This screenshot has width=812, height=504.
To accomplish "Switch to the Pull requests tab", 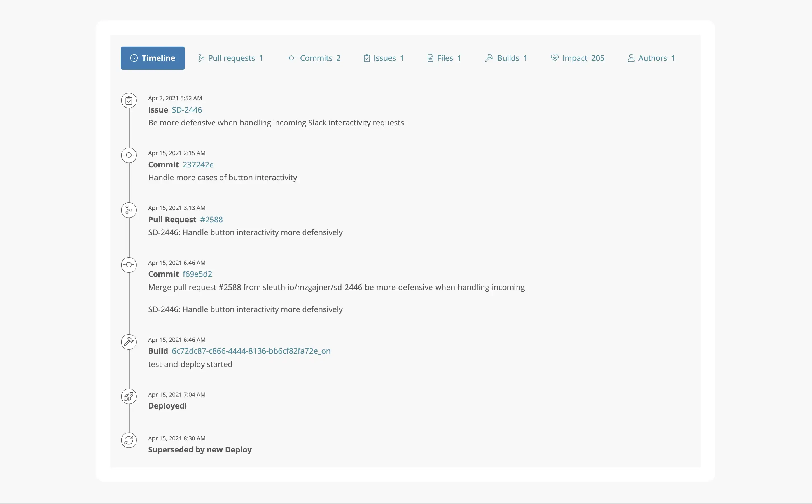I will (x=230, y=58).
